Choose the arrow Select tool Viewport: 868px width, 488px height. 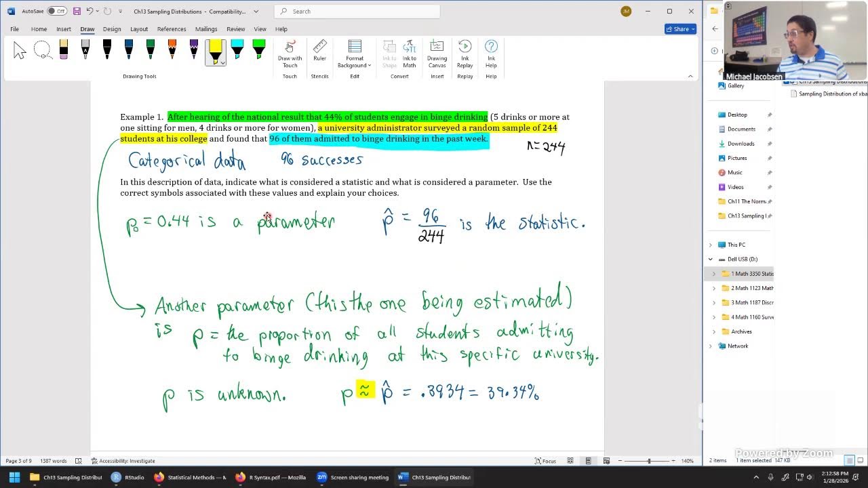click(x=20, y=51)
